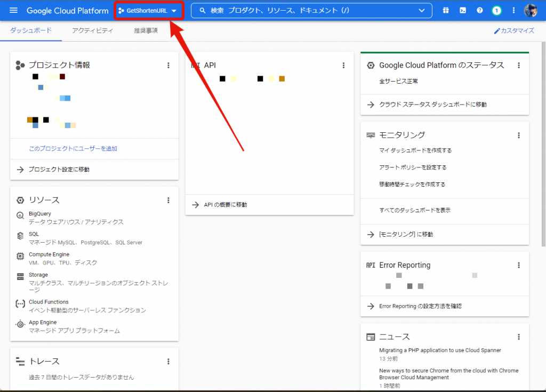The width and height of the screenshot is (546, 392).
Task: Open more options on モニタリング card
Action: [519, 135]
